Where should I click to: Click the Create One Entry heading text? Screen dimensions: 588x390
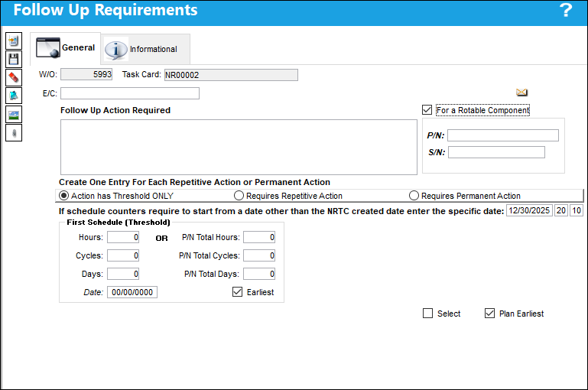[194, 182]
